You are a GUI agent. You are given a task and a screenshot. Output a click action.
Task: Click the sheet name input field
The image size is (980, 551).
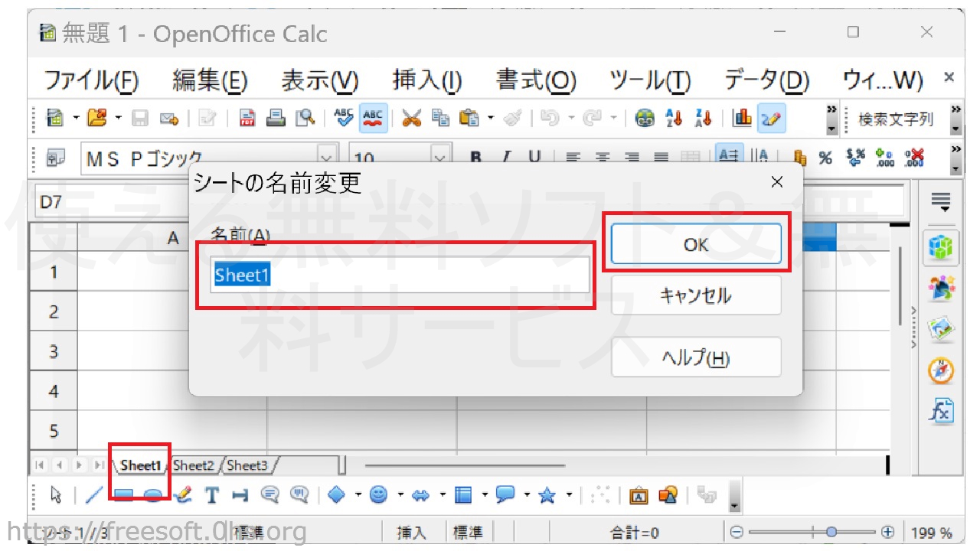pyautogui.click(x=398, y=275)
